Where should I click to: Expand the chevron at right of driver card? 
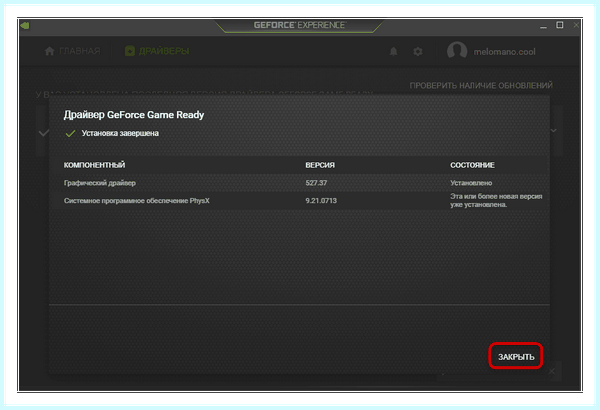point(554,131)
